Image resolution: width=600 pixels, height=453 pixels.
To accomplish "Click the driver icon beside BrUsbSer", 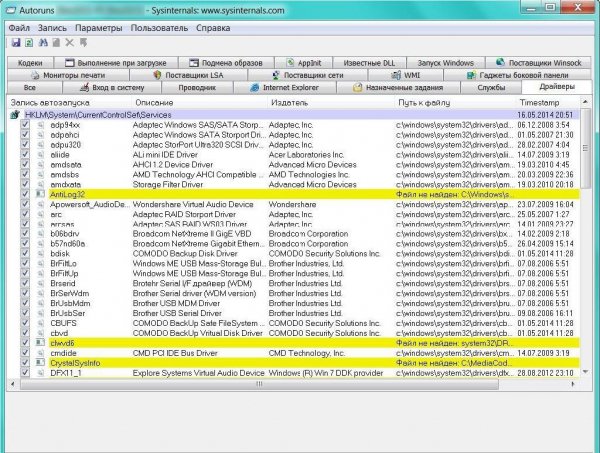I will click(x=41, y=313).
